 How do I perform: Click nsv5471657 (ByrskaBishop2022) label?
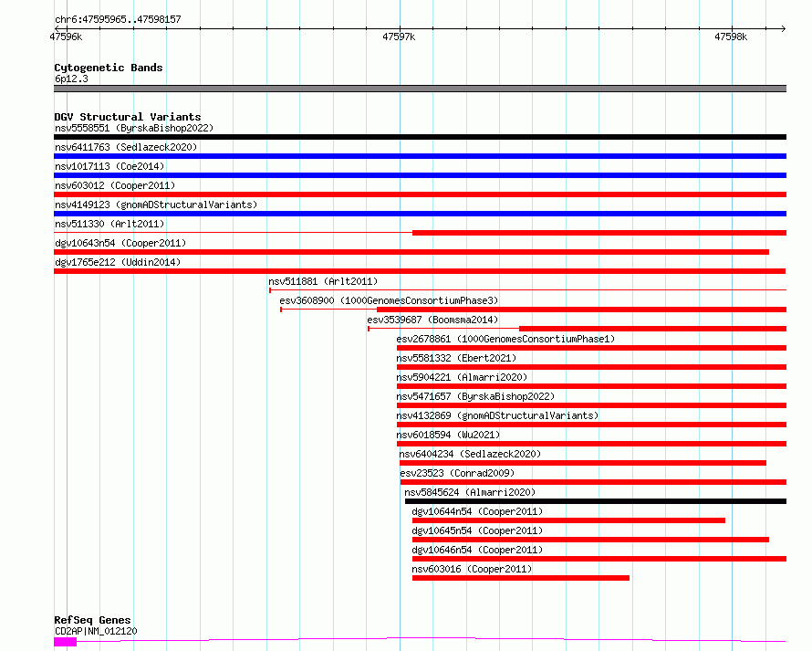coord(475,396)
